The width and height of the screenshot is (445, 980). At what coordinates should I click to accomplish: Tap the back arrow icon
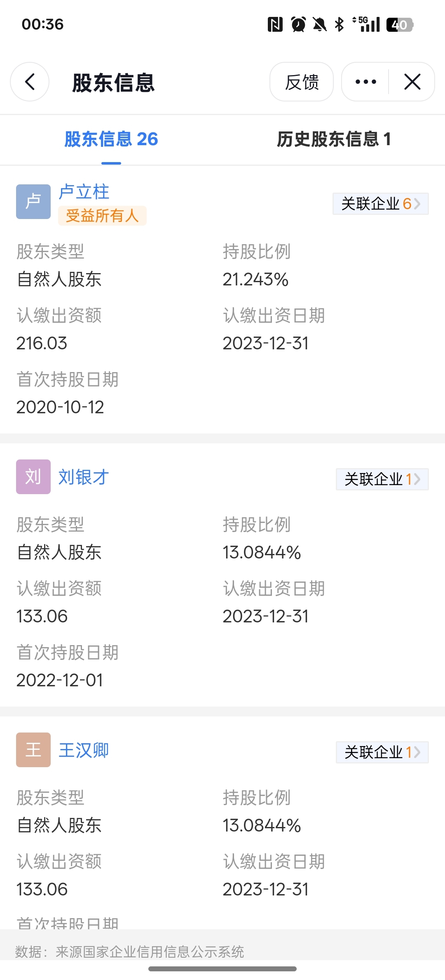pos(30,82)
